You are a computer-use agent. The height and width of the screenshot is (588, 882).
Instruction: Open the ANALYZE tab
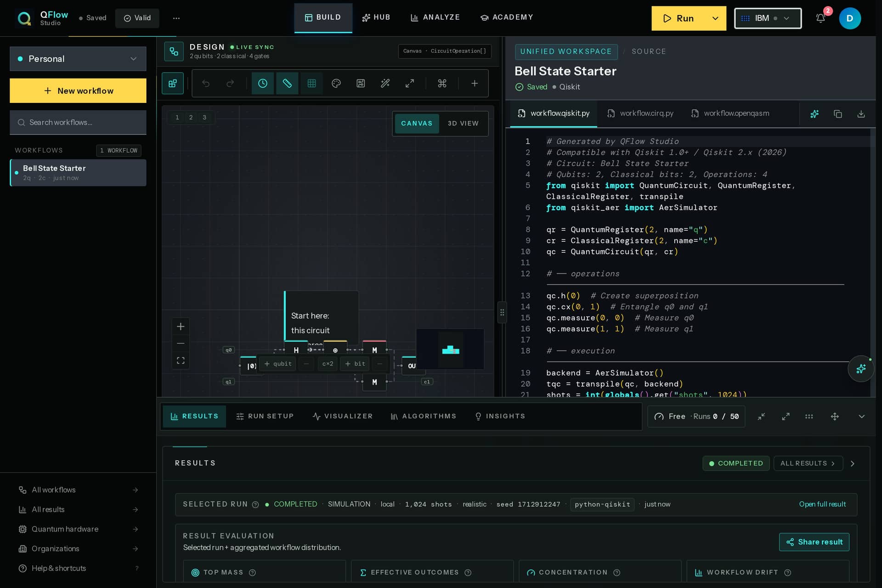tap(435, 17)
